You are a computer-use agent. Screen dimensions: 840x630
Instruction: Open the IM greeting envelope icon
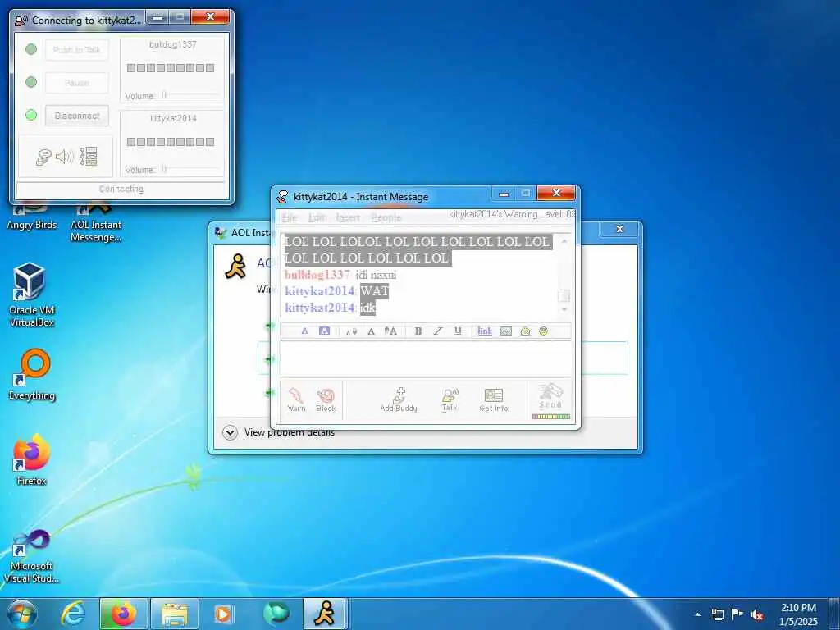click(x=525, y=331)
